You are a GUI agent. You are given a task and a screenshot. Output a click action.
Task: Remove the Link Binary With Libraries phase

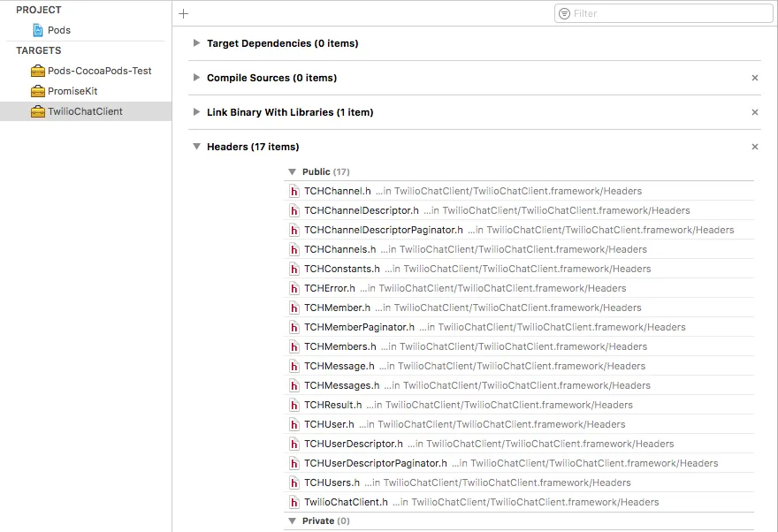click(x=755, y=112)
